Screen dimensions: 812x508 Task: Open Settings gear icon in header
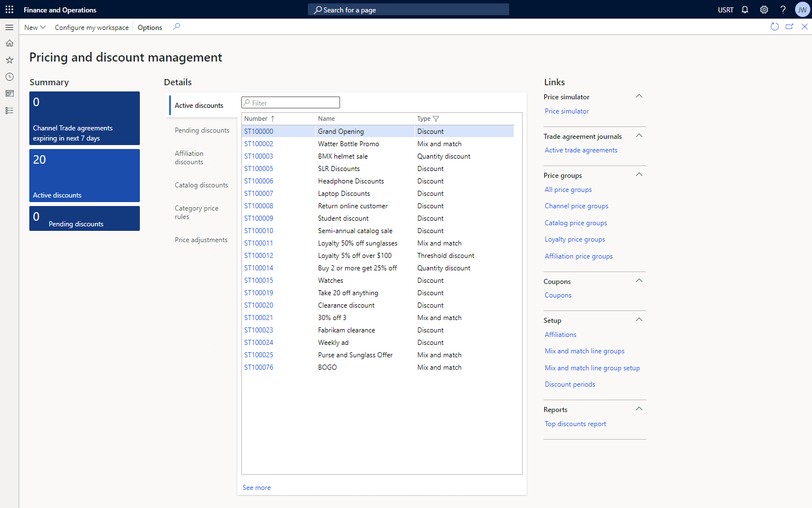click(764, 10)
